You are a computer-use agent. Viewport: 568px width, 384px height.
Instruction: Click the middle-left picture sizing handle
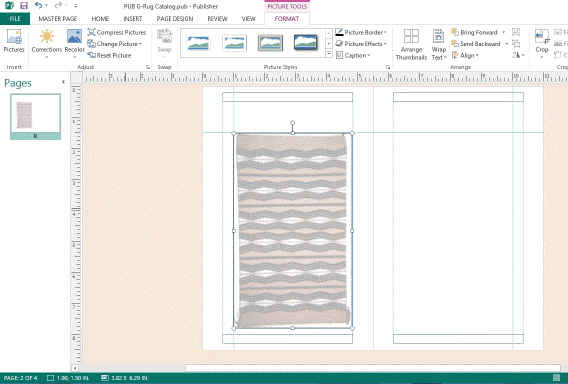pos(234,231)
